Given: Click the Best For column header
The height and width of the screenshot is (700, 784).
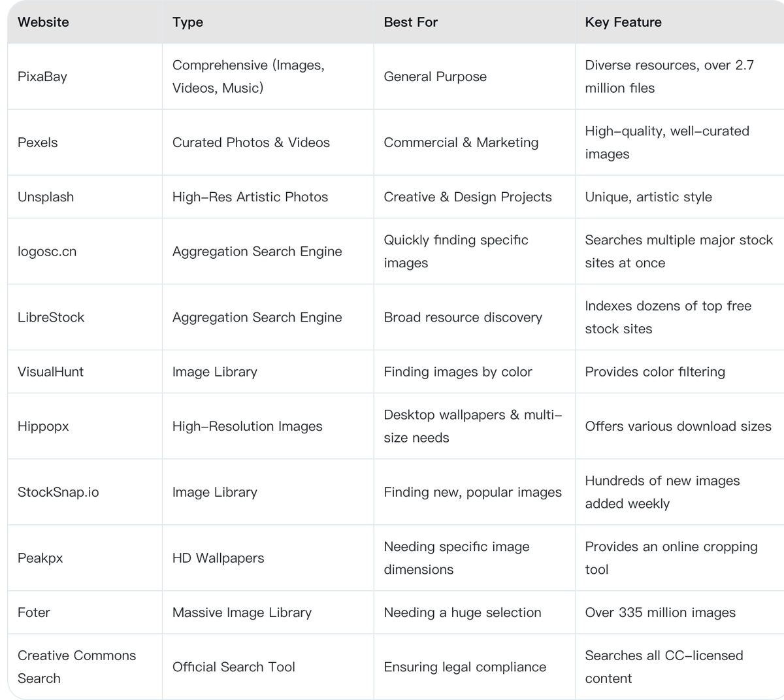Looking at the screenshot, I should click(410, 22).
